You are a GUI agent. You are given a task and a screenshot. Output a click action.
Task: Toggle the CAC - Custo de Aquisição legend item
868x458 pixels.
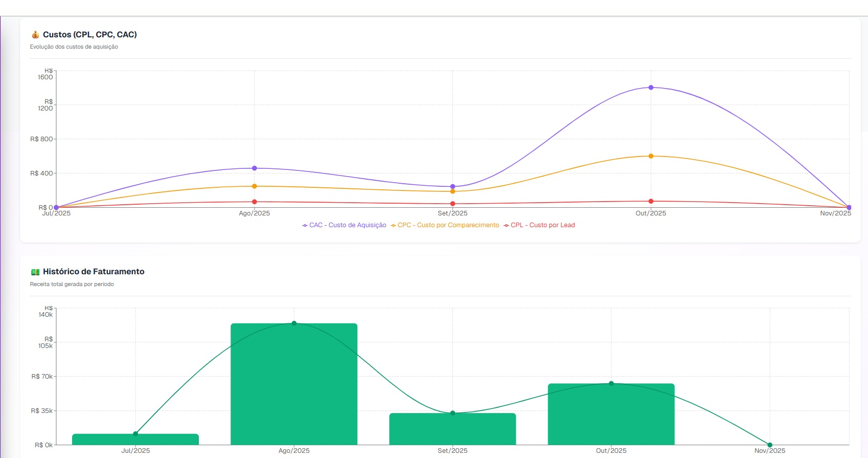coord(344,225)
